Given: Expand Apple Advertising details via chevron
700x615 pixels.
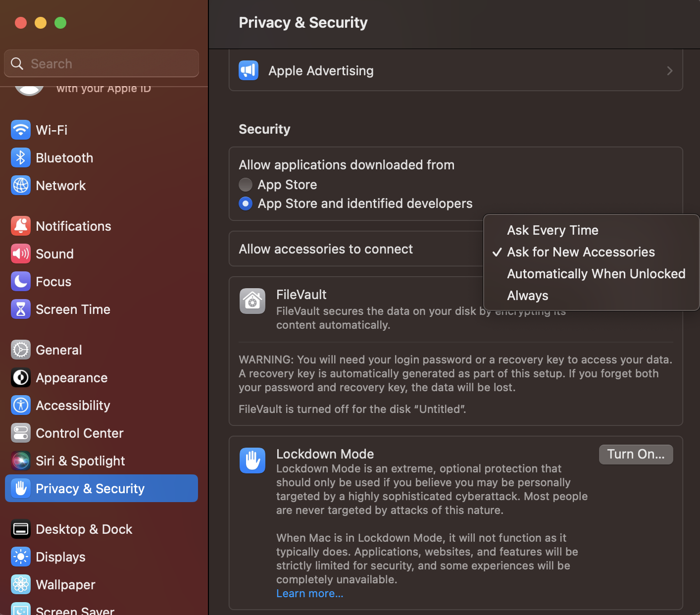Looking at the screenshot, I should [x=670, y=70].
